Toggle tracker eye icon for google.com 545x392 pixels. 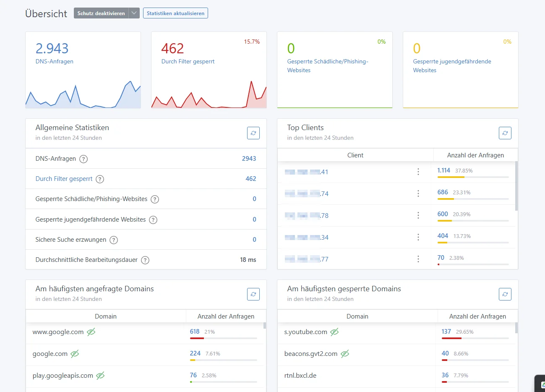(x=75, y=354)
